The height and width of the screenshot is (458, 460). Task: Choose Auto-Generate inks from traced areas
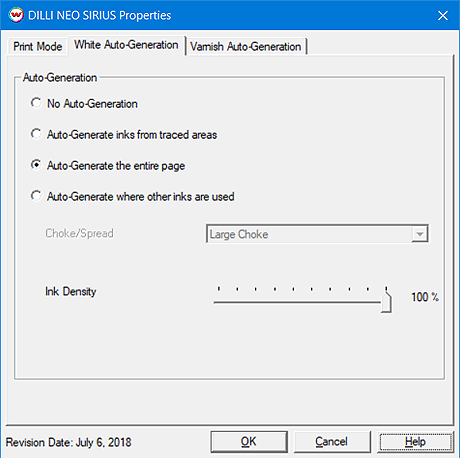coord(36,134)
